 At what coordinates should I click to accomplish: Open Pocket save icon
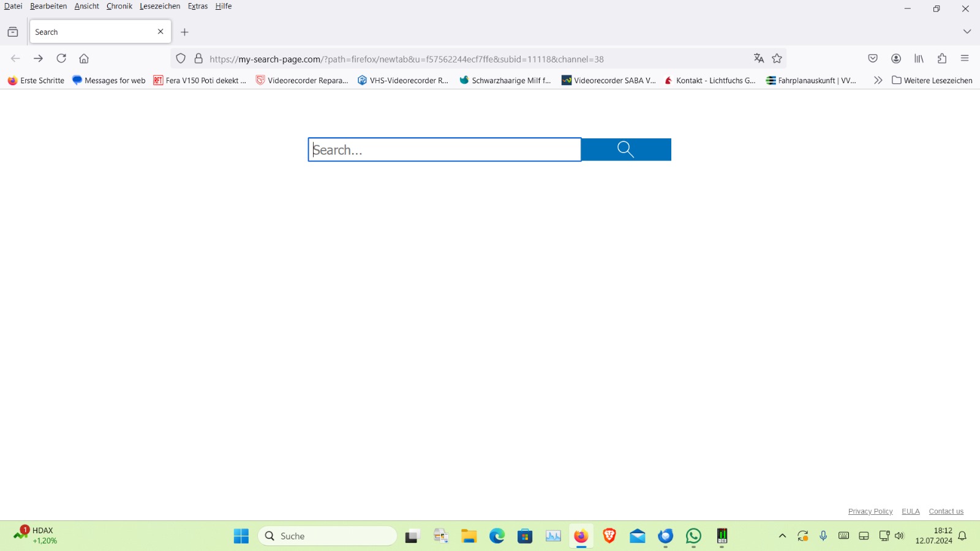click(873, 59)
